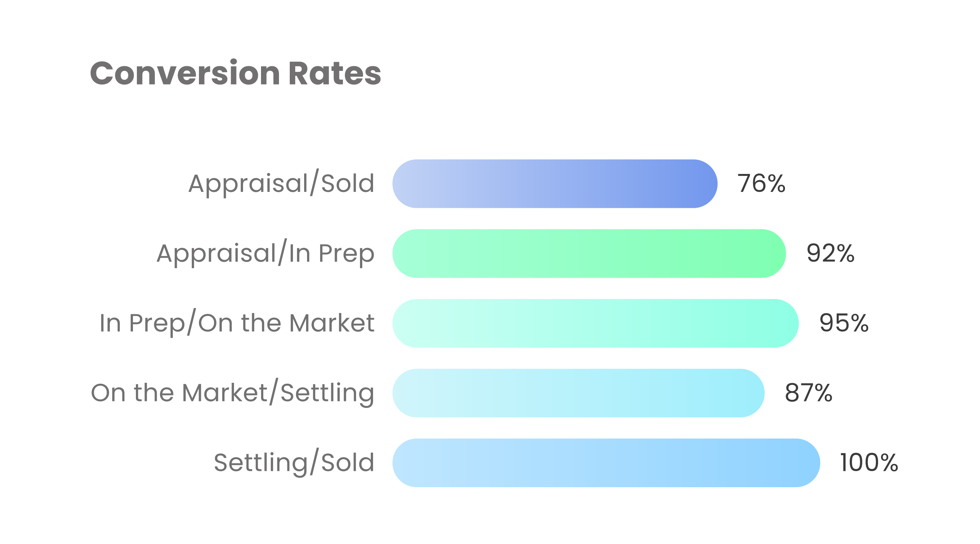Click the pale cyan On the Market/Settling bar
This screenshot has height=544, width=980.
click(578, 393)
